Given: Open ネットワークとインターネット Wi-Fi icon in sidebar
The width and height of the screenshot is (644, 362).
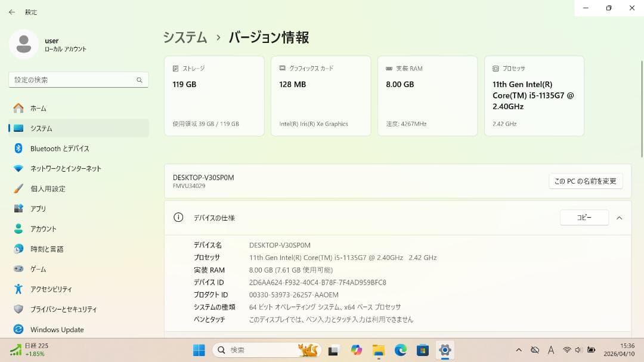Looking at the screenshot, I should click(18, 168).
